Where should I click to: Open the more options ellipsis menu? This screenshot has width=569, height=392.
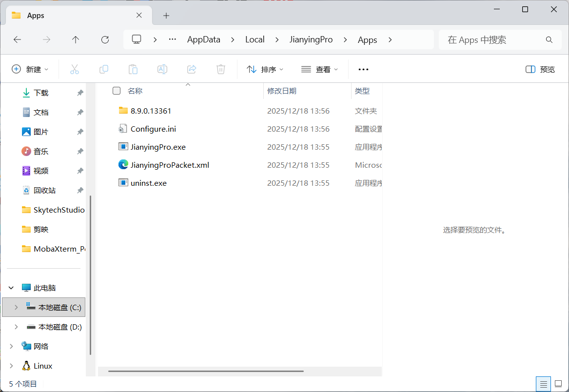click(363, 69)
